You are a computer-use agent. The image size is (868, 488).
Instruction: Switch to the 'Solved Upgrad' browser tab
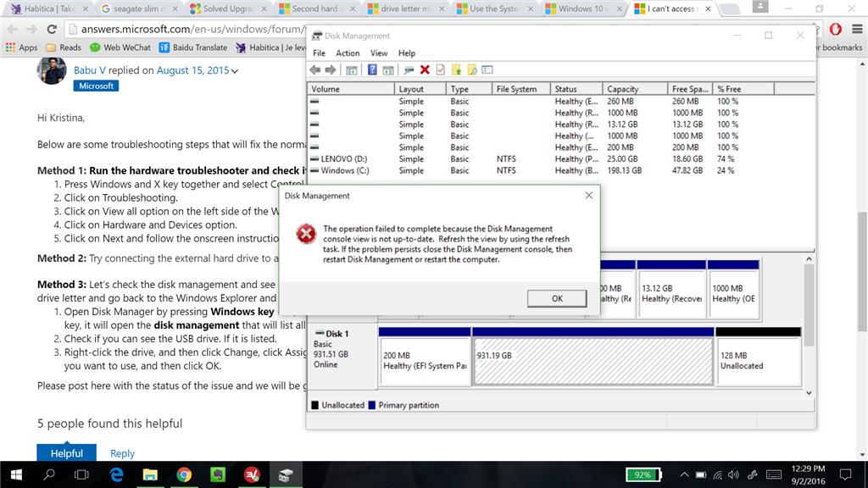pyautogui.click(x=226, y=8)
